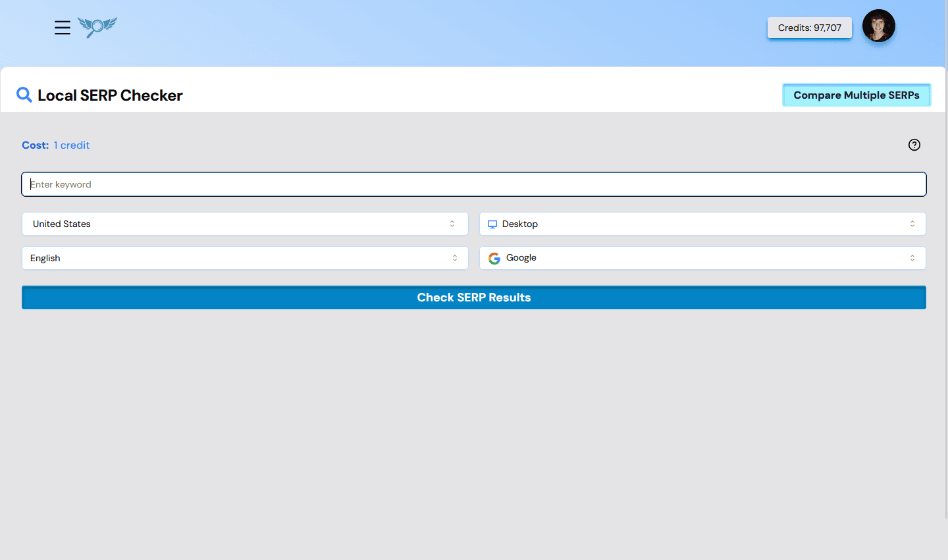Viewport: 948px width, 560px height.
Task: Open Compare Multiple SERPs
Action: coord(856,95)
